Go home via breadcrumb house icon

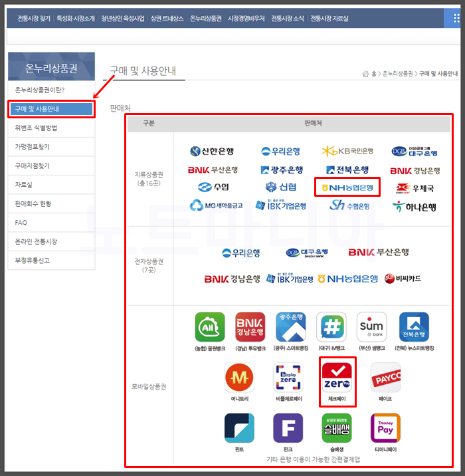pyautogui.click(x=365, y=74)
